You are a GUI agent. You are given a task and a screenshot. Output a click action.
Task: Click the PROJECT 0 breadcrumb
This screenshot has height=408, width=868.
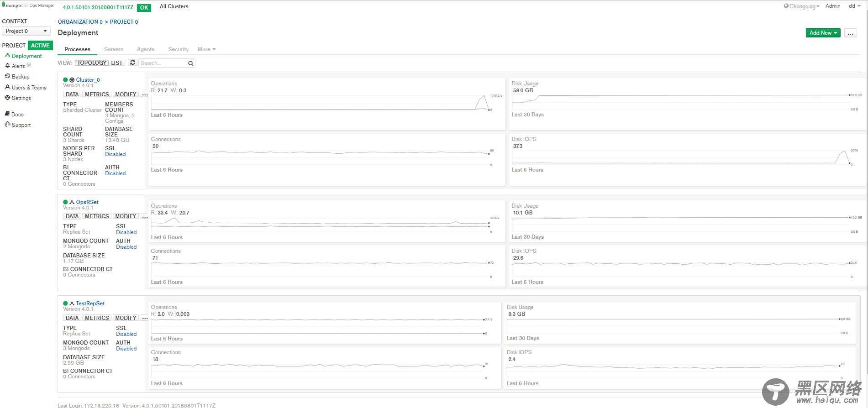(x=124, y=22)
